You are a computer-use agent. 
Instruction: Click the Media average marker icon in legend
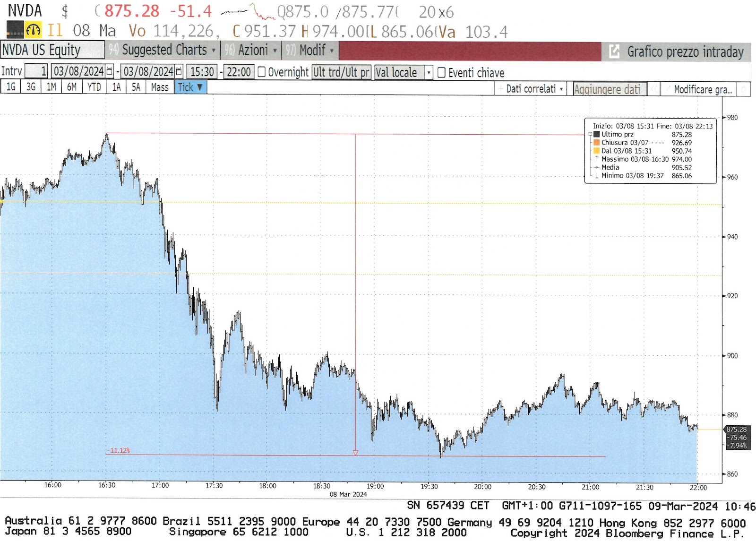click(x=597, y=167)
